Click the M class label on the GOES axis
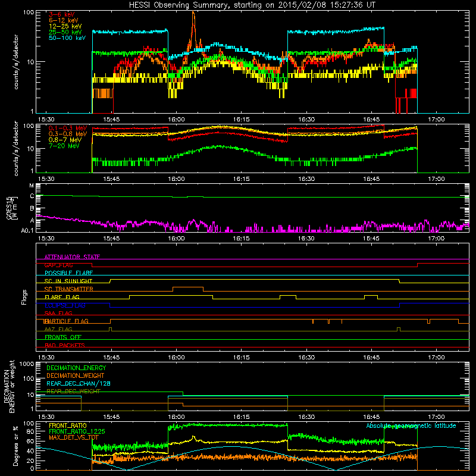476x476 pixels. click(x=32, y=186)
